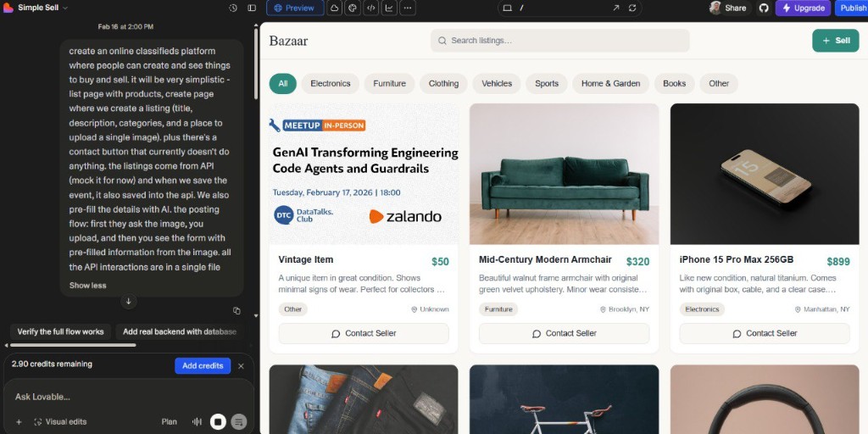868x434 pixels.
Task: Select the Other category filter
Action: [x=719, y=84]
